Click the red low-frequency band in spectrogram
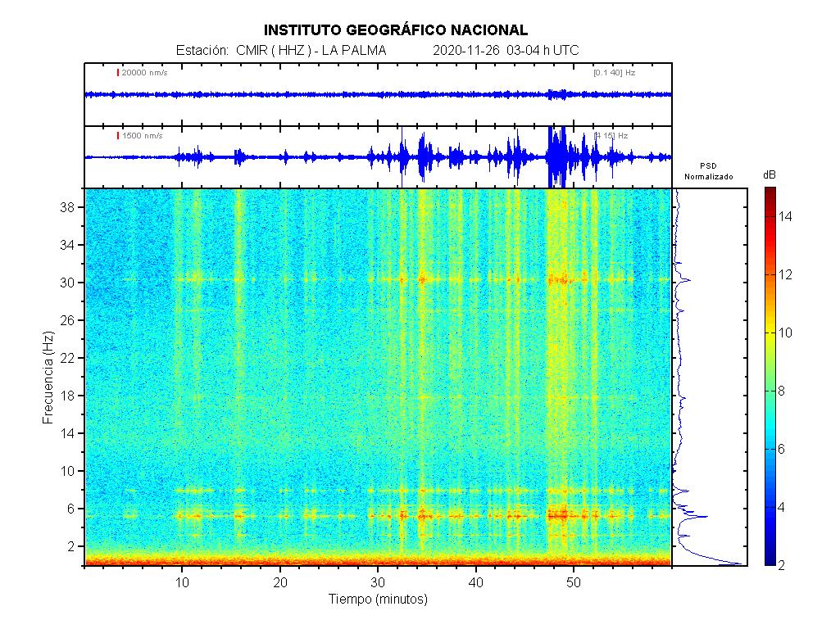 coord(377,561)
